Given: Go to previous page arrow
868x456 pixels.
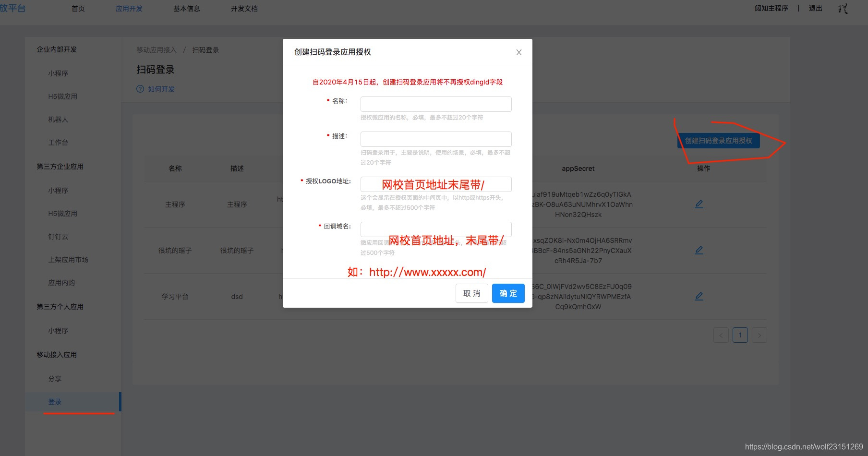Looking at the screenshot, I should pyautogui.click(x=721, y=335).
